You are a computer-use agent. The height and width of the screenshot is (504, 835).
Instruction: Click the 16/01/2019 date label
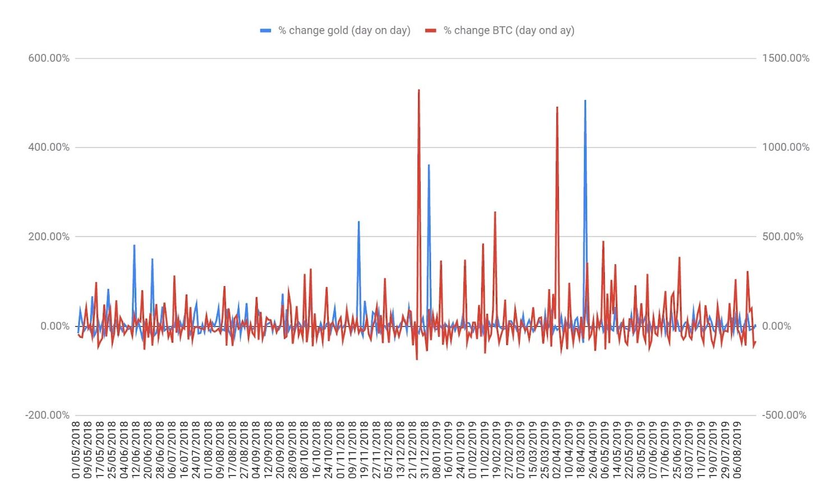pos(448,451)
